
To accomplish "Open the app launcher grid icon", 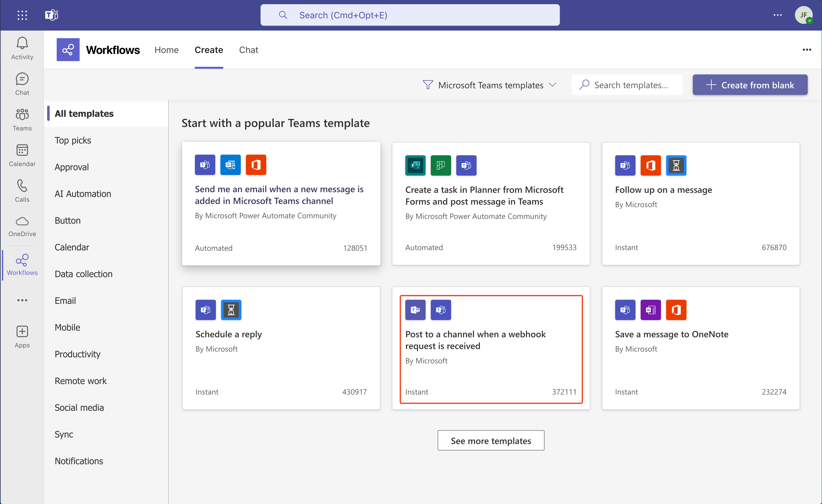I will pyautogui.click(x=22, y=15).
